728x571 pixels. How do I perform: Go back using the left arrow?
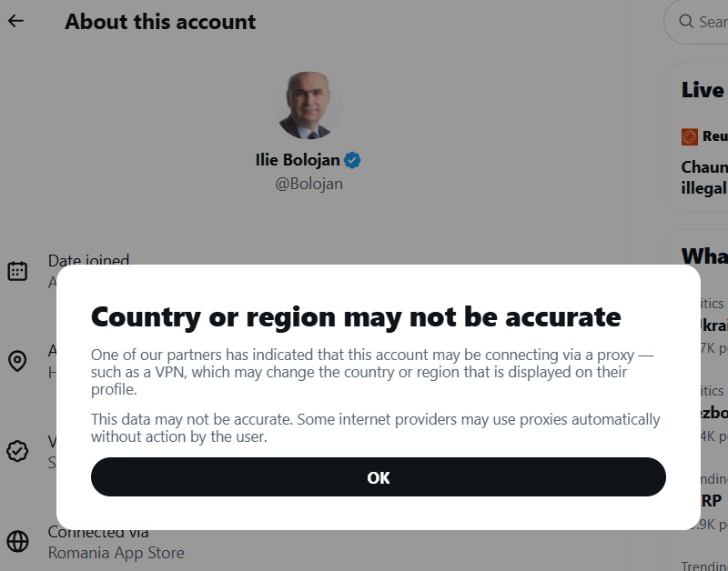click(15, 21)
